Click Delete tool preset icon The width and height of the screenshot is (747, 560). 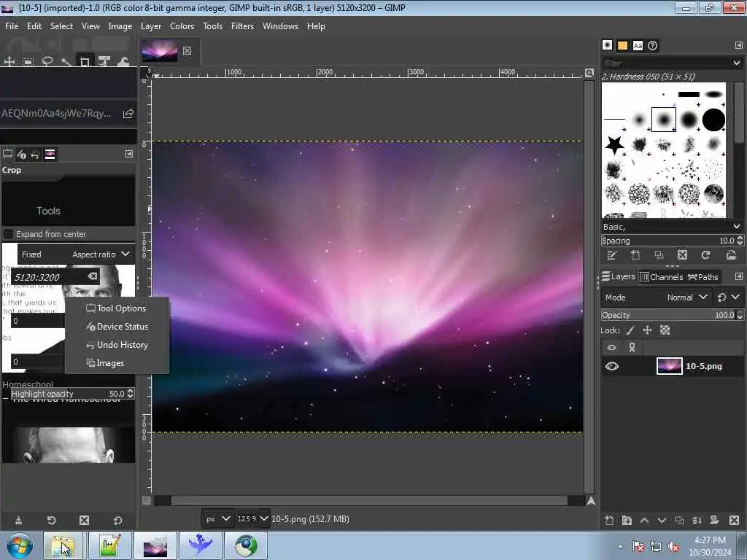[x=85, y=521]
